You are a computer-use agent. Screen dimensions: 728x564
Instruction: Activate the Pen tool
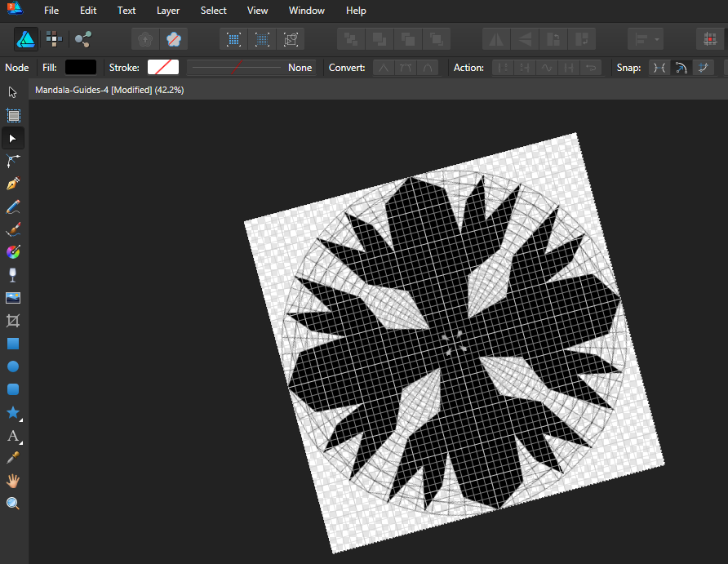[13, 184]
